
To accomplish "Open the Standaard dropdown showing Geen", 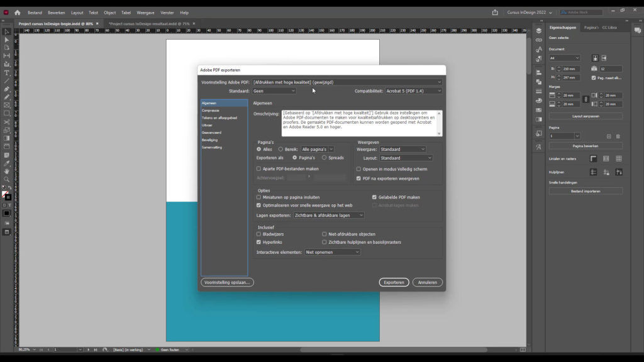I will [274, 91].
